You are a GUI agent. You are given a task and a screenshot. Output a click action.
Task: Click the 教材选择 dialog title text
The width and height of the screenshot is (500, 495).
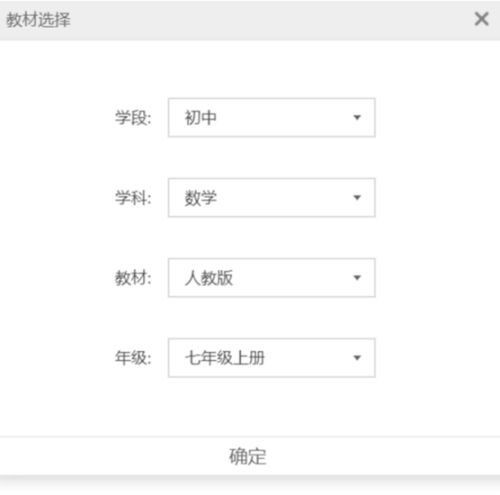click(x=38, y=20)
